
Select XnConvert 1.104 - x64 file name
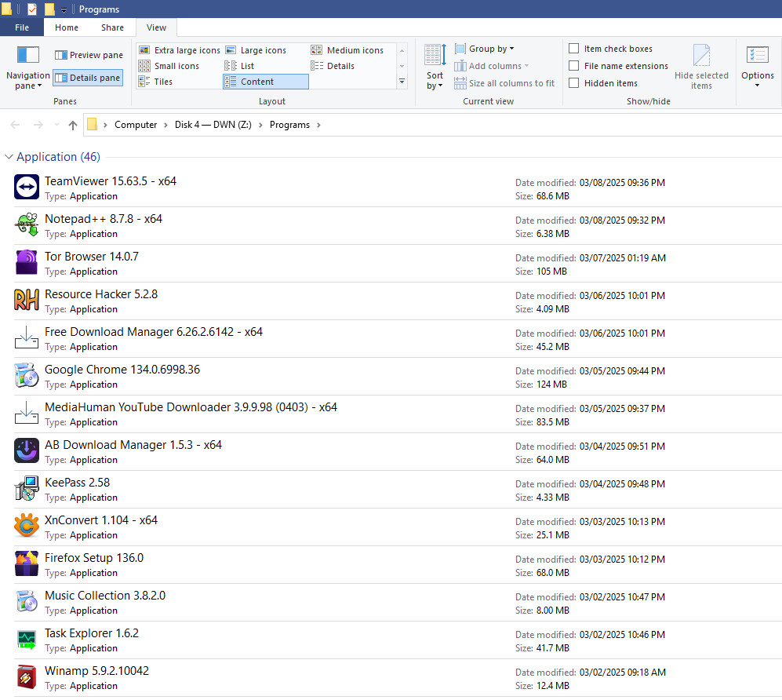click(x=101, y=520)
